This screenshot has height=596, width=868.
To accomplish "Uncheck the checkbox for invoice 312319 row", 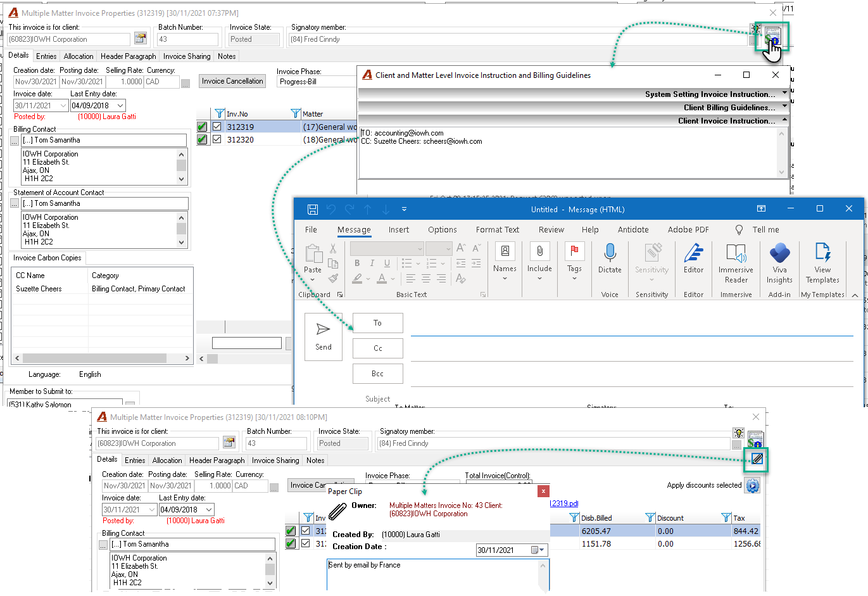I will (217, 127).
